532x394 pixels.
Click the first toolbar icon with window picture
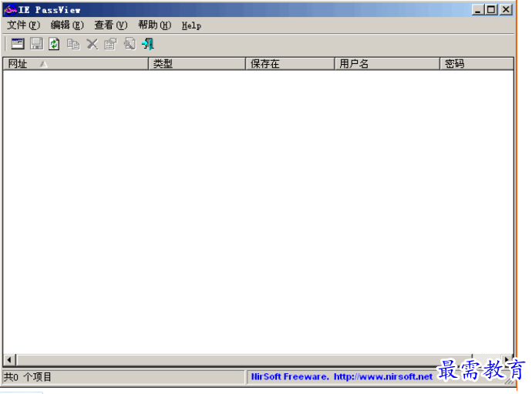coord(17,44)
